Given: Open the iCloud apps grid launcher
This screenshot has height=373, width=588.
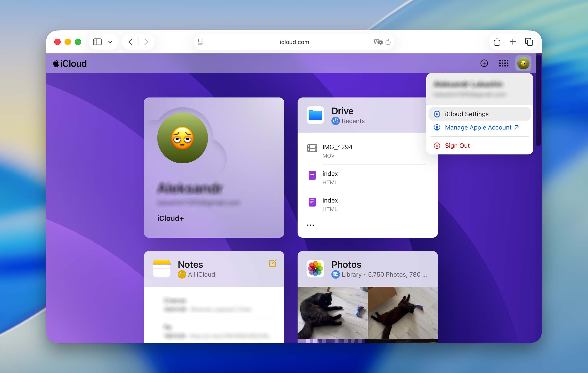Looking at the screenshot, I should [504, 63].
